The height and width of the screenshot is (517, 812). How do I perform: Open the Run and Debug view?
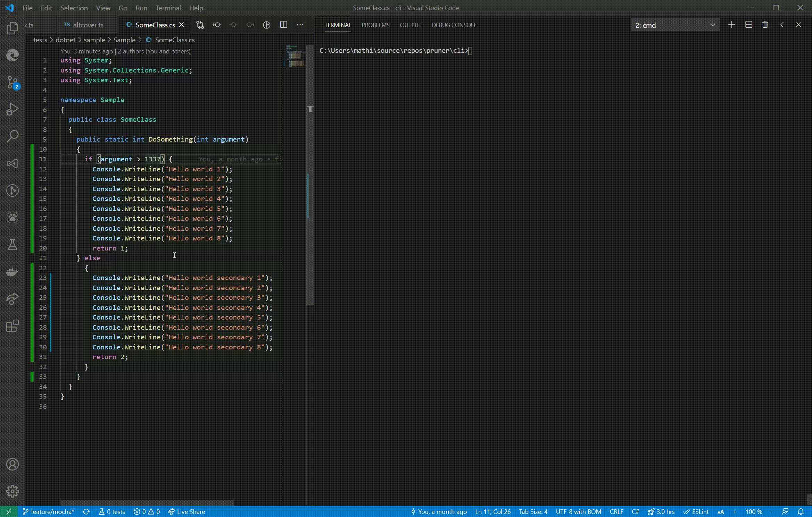(13, 109)
